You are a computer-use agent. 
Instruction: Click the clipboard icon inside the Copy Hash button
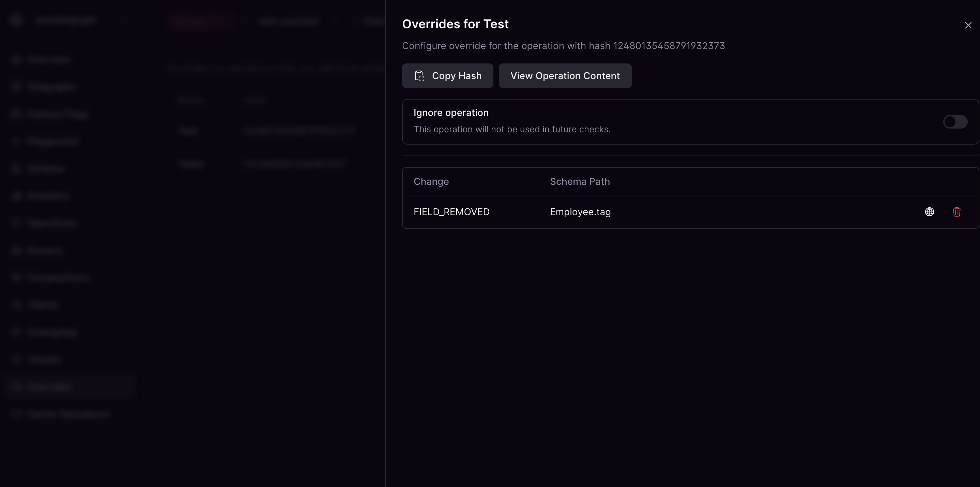coord(419,76)
